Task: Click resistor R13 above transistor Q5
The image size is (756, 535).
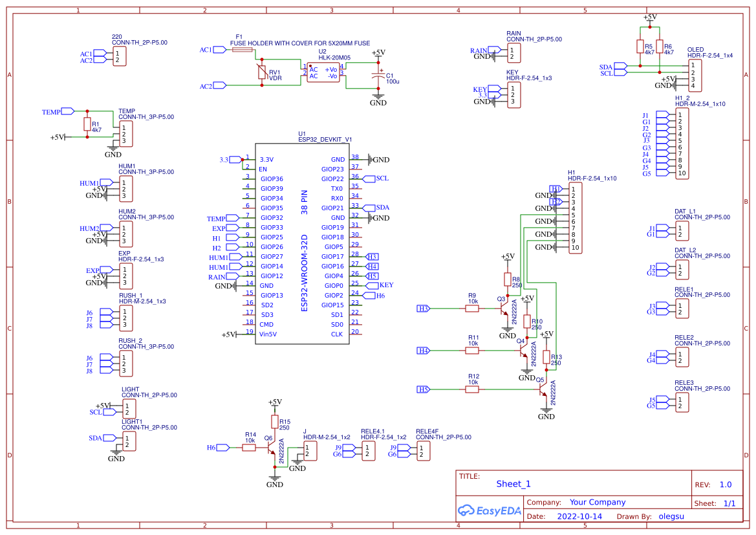Action: 546,357
